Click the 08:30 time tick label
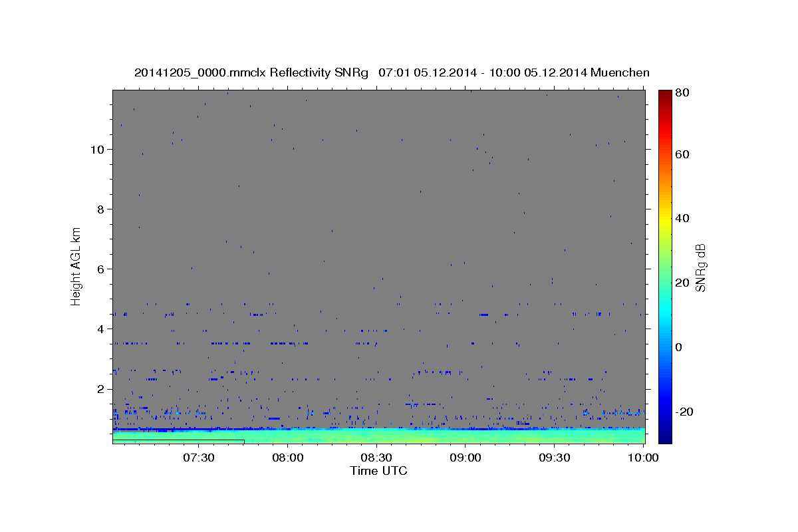Viewport: 798px width, 532px height. pos(376,458)
